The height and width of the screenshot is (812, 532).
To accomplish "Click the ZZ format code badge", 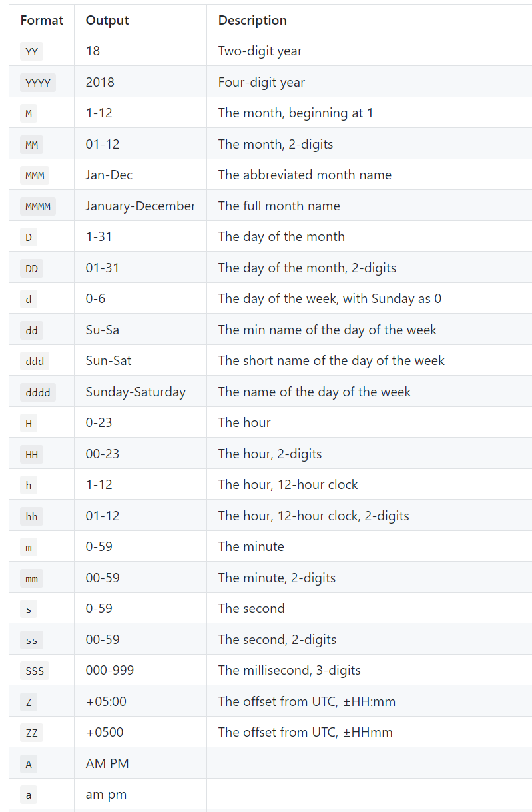I will tap(31, 733).
